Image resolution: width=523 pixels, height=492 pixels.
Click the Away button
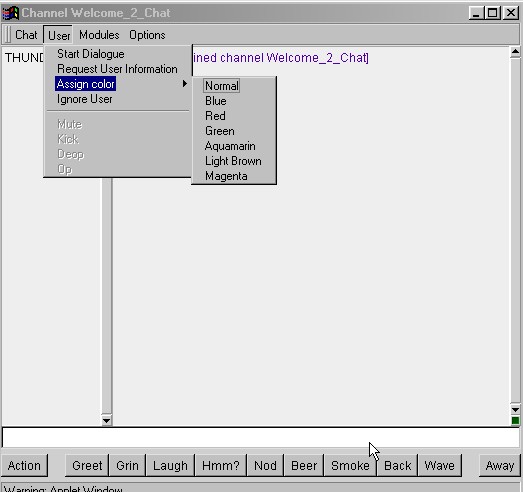tap(500, 465)
